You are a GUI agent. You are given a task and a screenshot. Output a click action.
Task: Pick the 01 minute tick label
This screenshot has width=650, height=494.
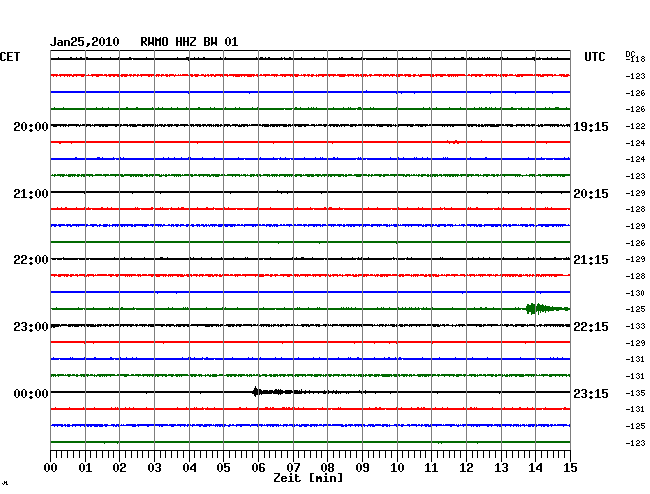[x=85, y=467]
